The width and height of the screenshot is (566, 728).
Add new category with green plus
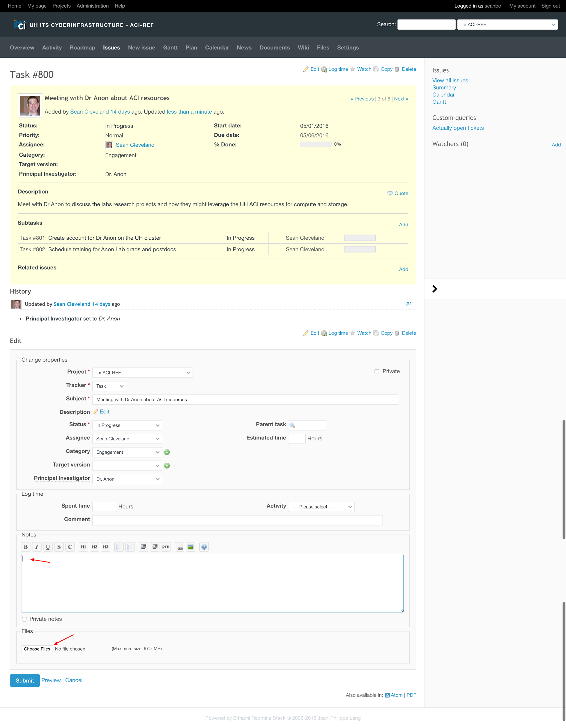(x=167, y=452)
